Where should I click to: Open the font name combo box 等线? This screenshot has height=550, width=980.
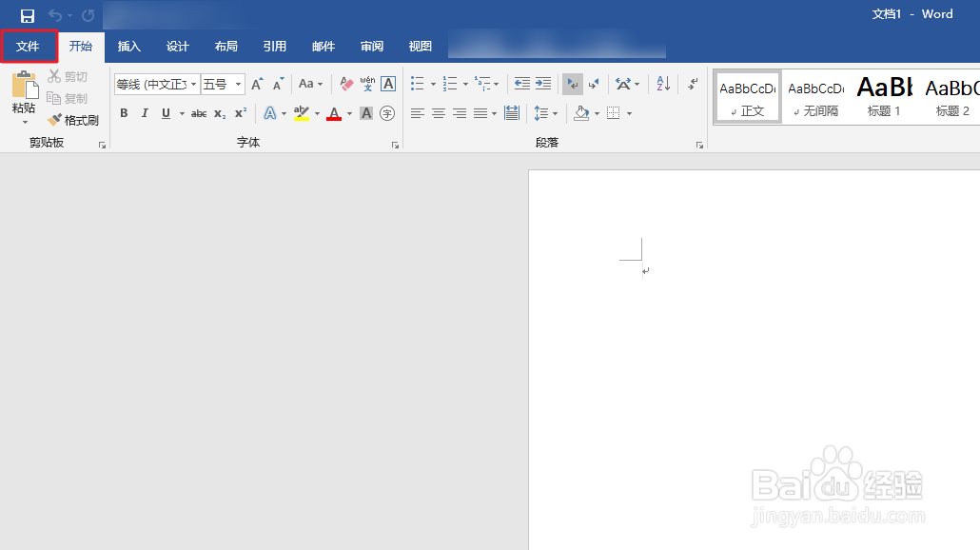(x=156, y=84)
